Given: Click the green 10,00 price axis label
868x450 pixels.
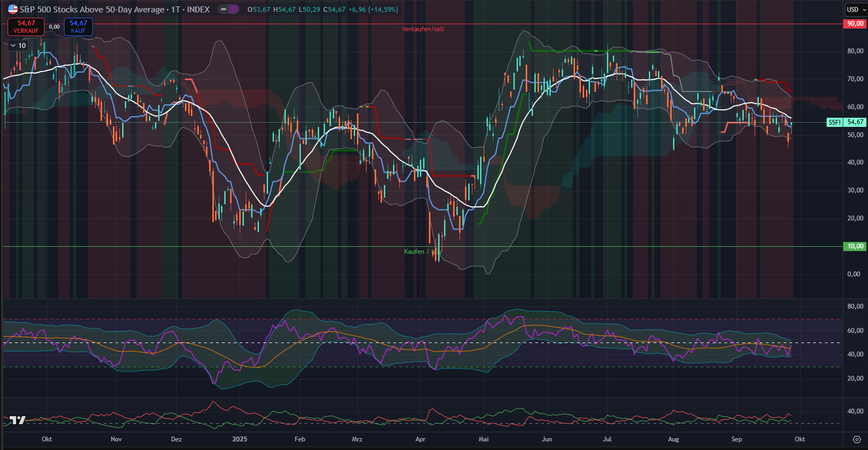Looking at the screenshot, I should point(855,246).
